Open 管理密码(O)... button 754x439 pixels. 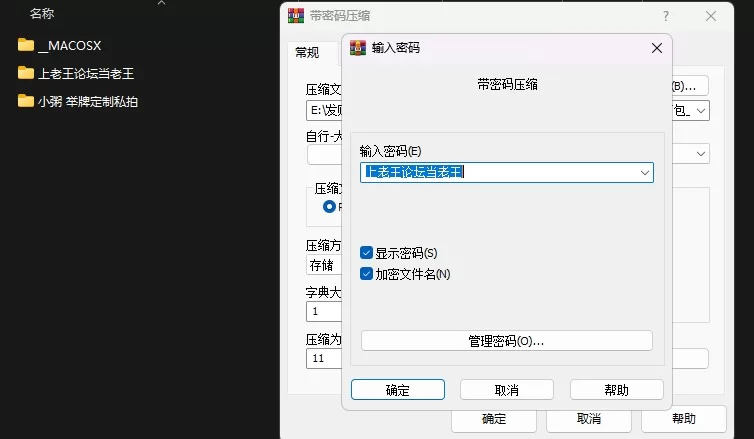coord(506,341)
